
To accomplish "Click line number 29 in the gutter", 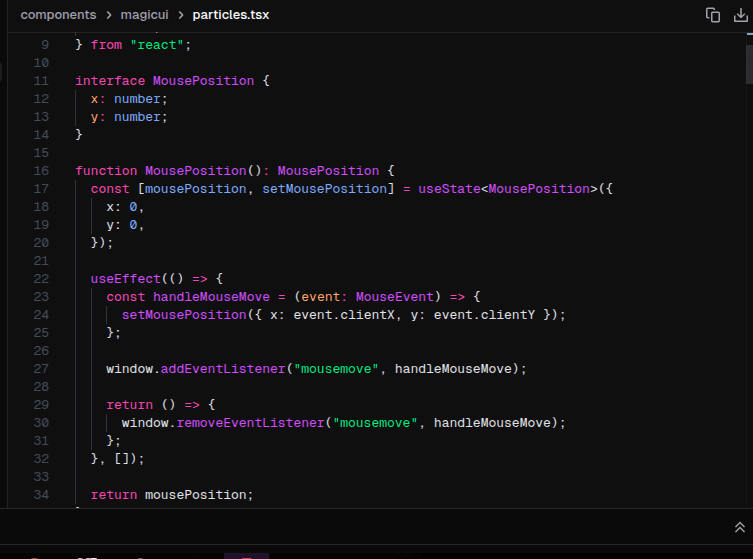I will point(41,405).
